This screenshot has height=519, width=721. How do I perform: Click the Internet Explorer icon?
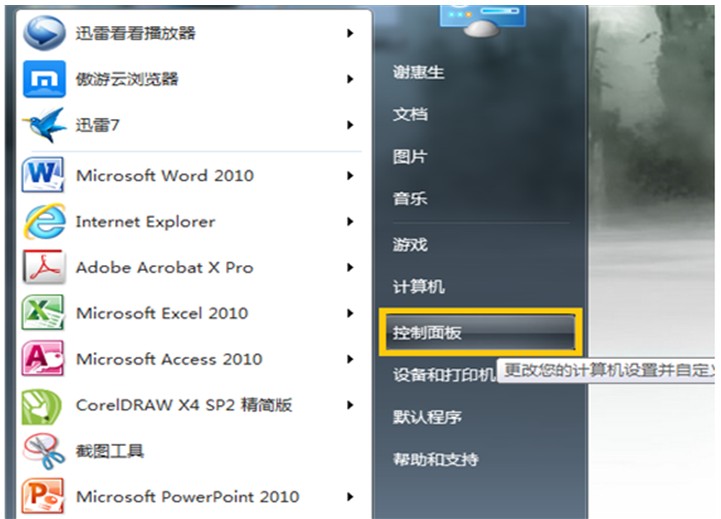(44, 221)
